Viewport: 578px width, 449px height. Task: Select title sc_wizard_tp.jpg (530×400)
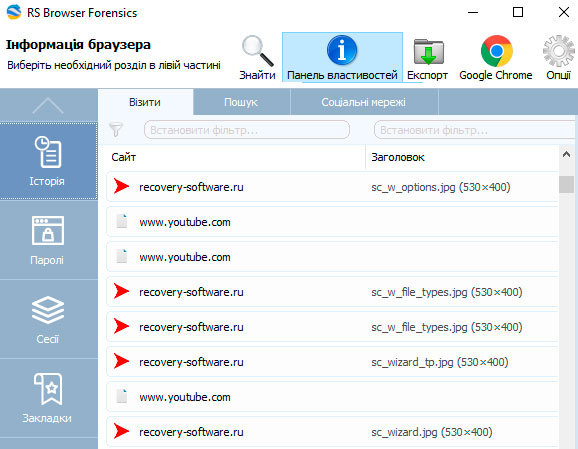click(440, 362)
